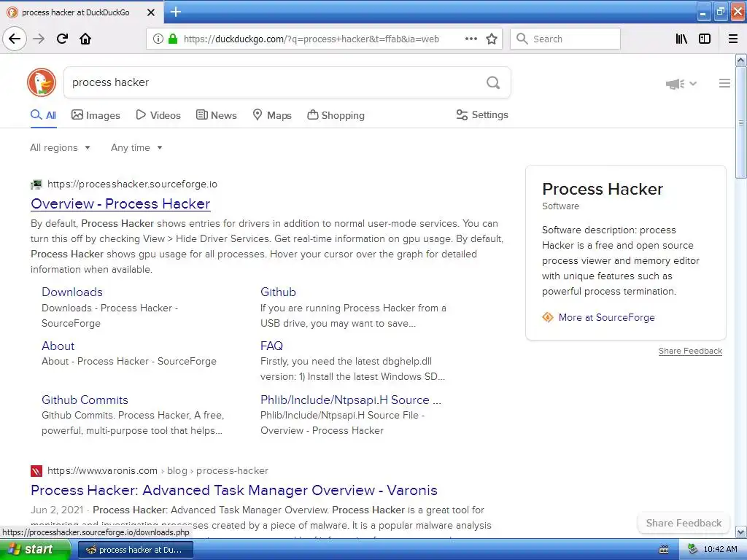Show site information icon in address bar
Image resolution: width=747 pixels, height=560 pixels.
(158, 39)
